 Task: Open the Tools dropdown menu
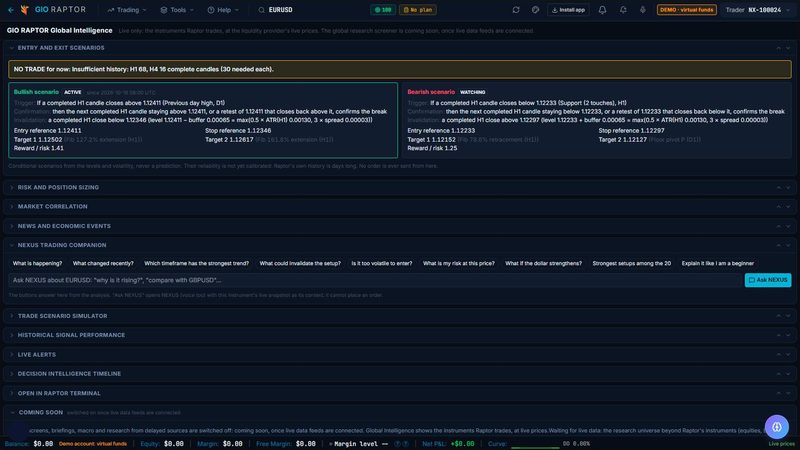pos(177,10)
